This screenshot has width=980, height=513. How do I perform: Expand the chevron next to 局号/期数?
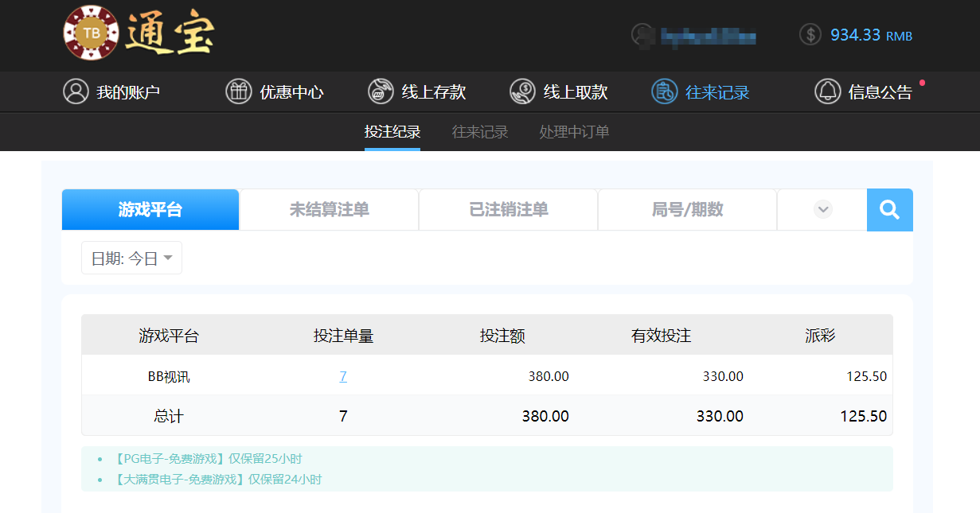(822, 209)
